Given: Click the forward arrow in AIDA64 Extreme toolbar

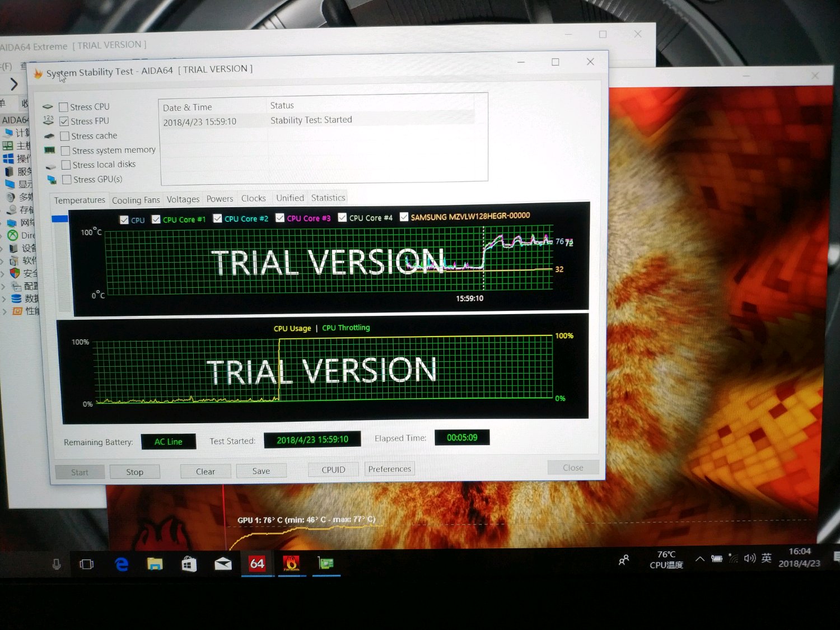Looking at the screenshot, I should (x=14, y=85).
